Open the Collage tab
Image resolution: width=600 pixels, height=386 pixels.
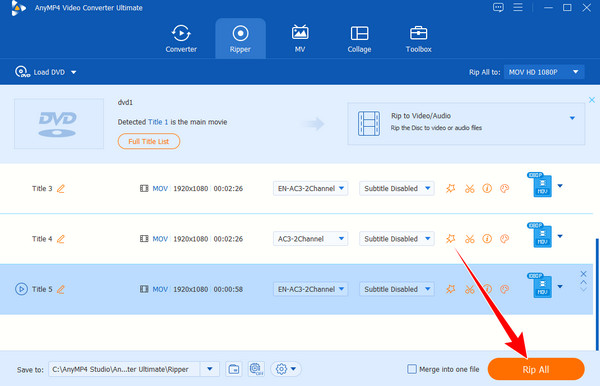point(359,39)
